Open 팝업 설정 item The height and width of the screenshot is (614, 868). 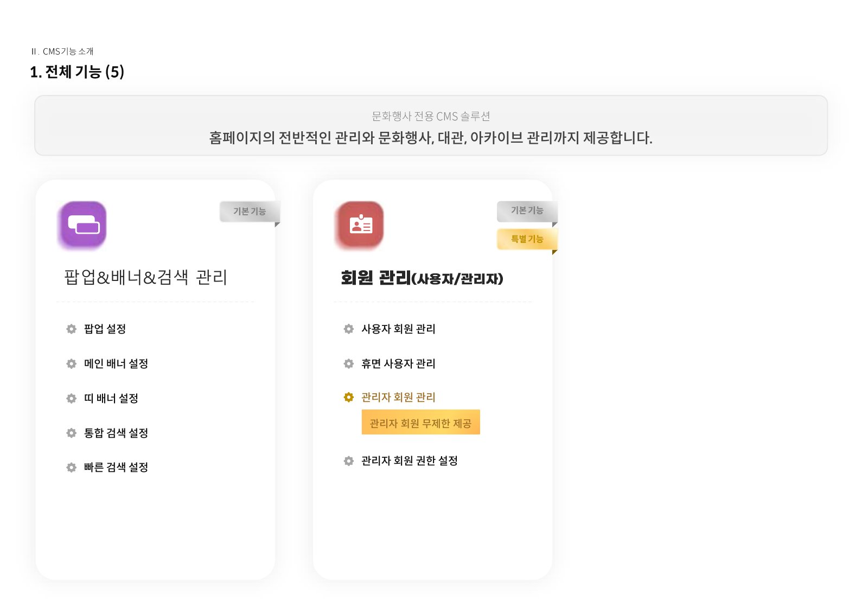[105, 329]
